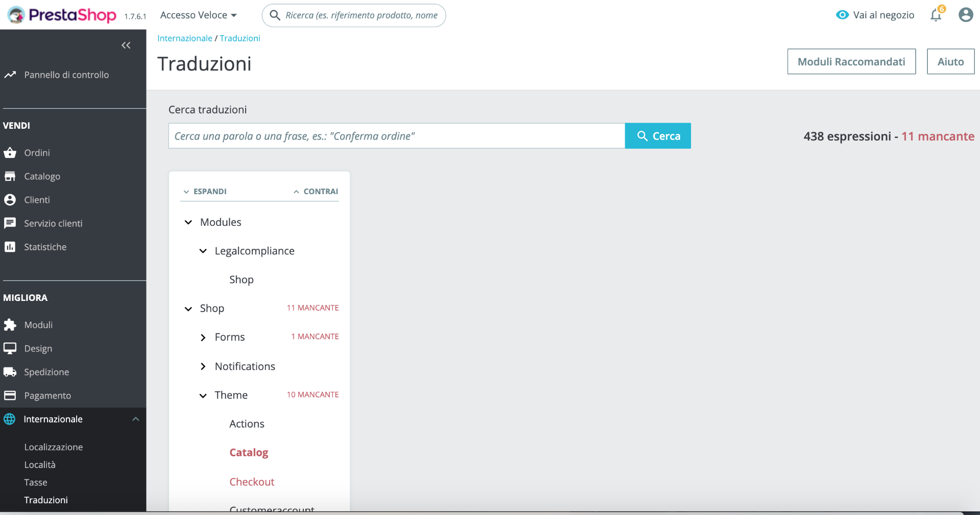The width and height of the screenshot is (980, 515).
Task: Click the ESPANDI expand-all control
Action: pos(205,192)
